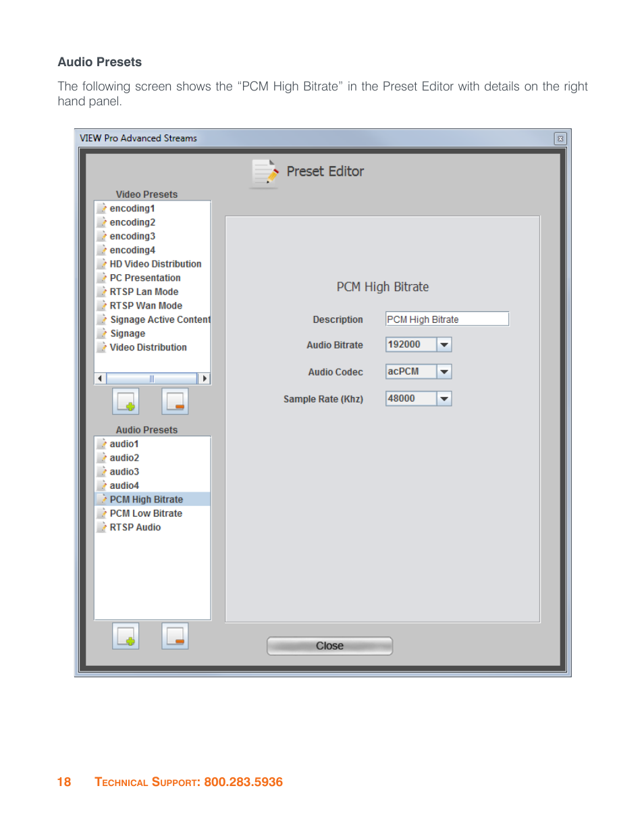Open the Audio Codec dropdown arrow
Viewport: 644px width, 834px height.
(x=444, y=371)
